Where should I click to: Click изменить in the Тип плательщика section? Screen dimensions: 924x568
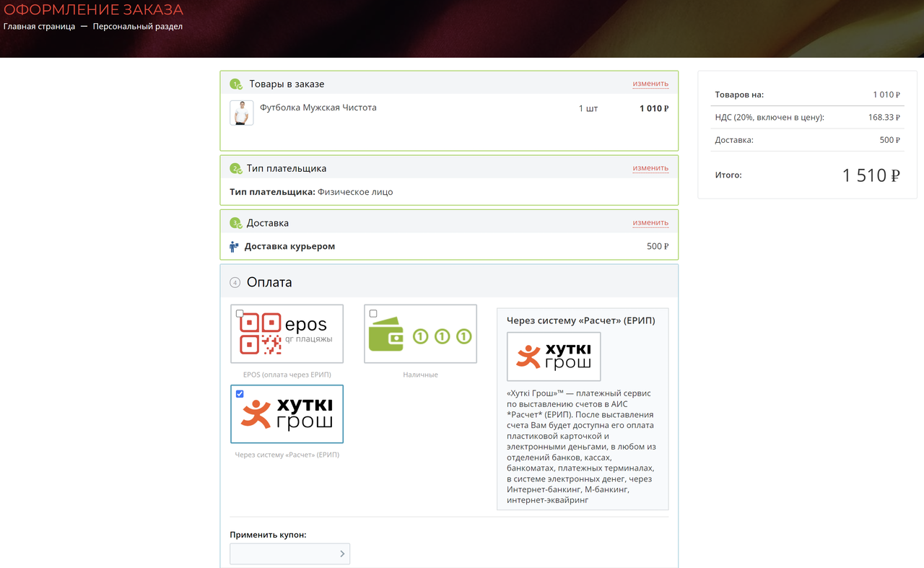pos(650,168)
